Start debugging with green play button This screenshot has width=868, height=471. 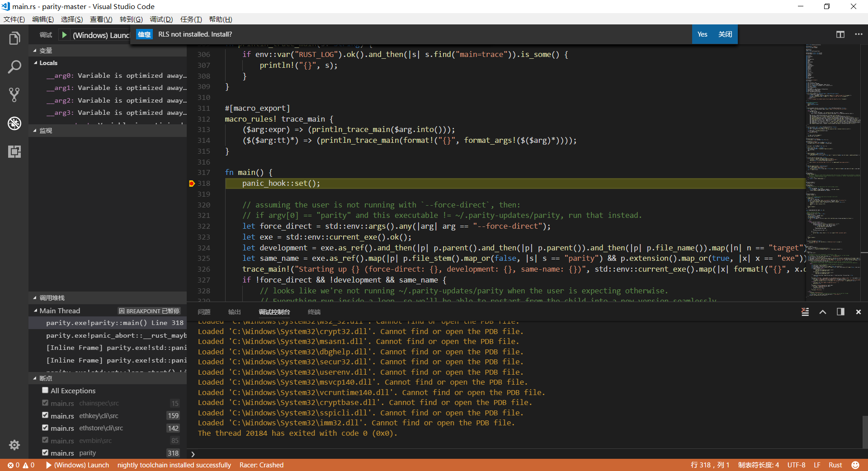64,35
